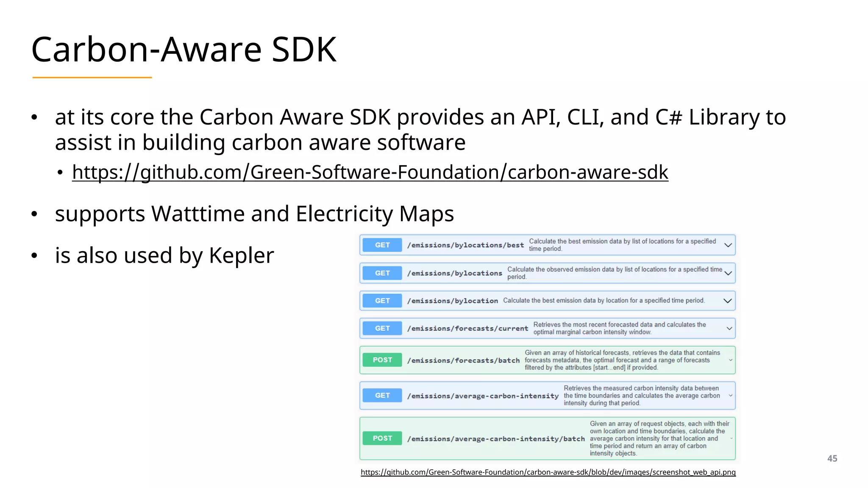Expand the /emissions/forecasts/batch chevron
The image size is (868, 488).
pos(731,360)
